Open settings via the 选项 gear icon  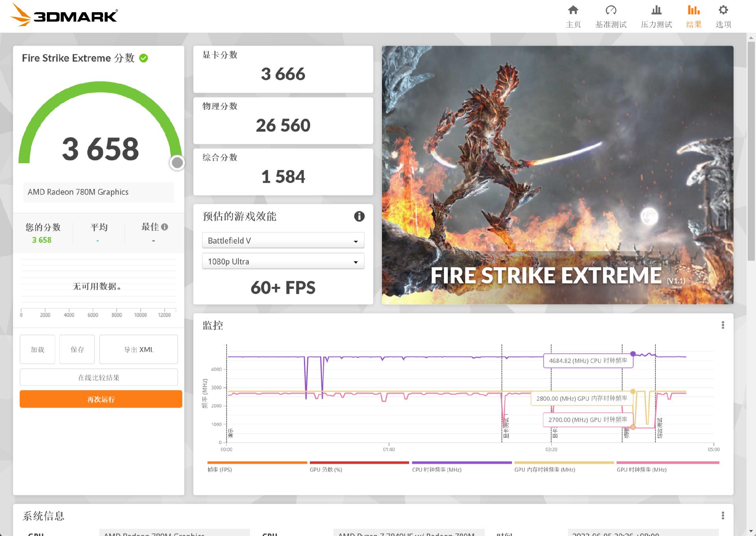(x=723, y=11)
